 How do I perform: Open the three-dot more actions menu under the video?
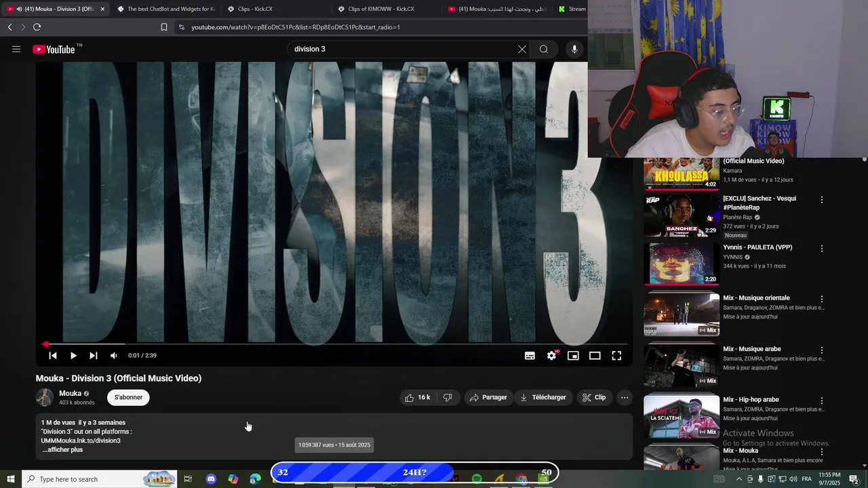click(625, 397)
